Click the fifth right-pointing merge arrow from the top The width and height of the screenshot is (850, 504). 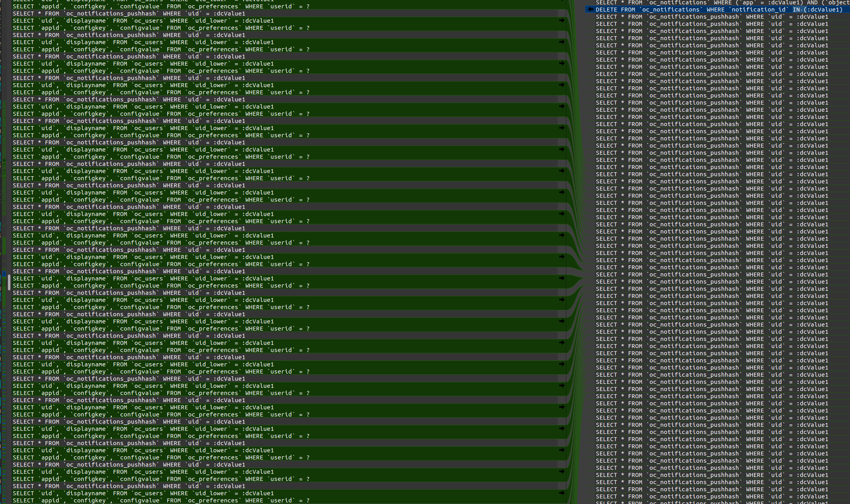click(562, 106)
